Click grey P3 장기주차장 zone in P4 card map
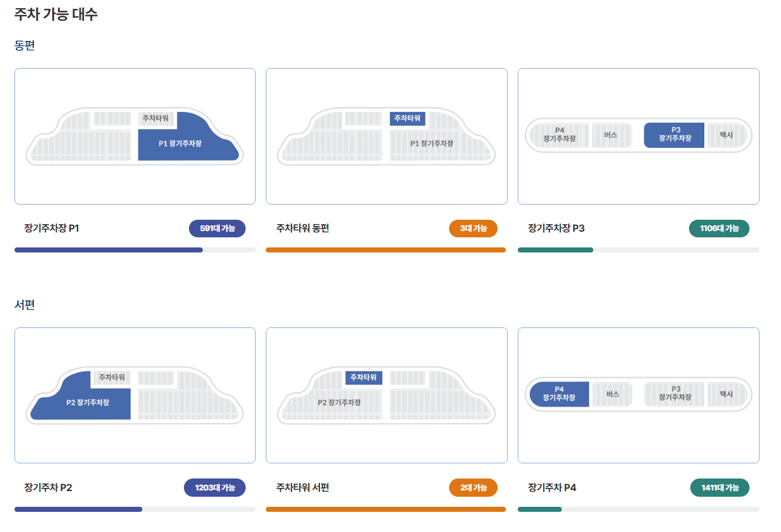 coord(675,394)
